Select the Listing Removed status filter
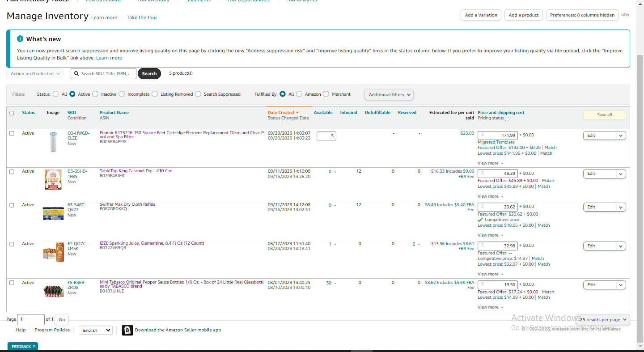 coord(155,94)
